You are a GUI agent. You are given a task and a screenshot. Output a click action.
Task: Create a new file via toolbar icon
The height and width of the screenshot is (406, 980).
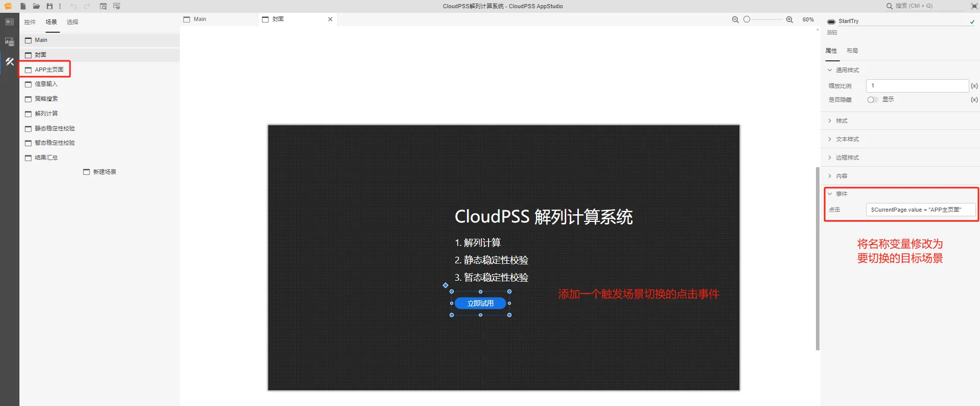pos(23,6)
